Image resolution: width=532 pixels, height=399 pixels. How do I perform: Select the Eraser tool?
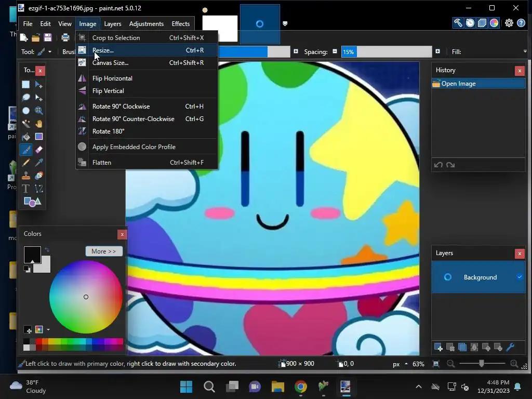(x=38, y=149)
